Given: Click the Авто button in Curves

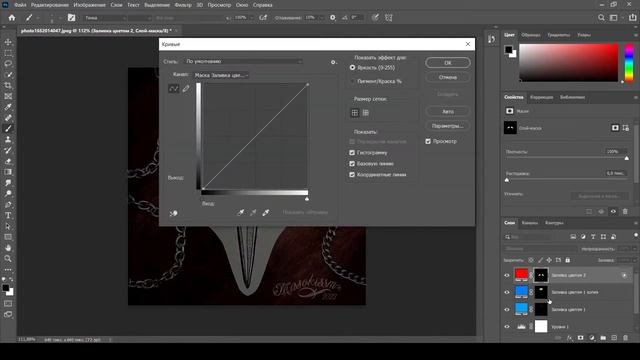Looking at the screenshot, I should (448, 111).
